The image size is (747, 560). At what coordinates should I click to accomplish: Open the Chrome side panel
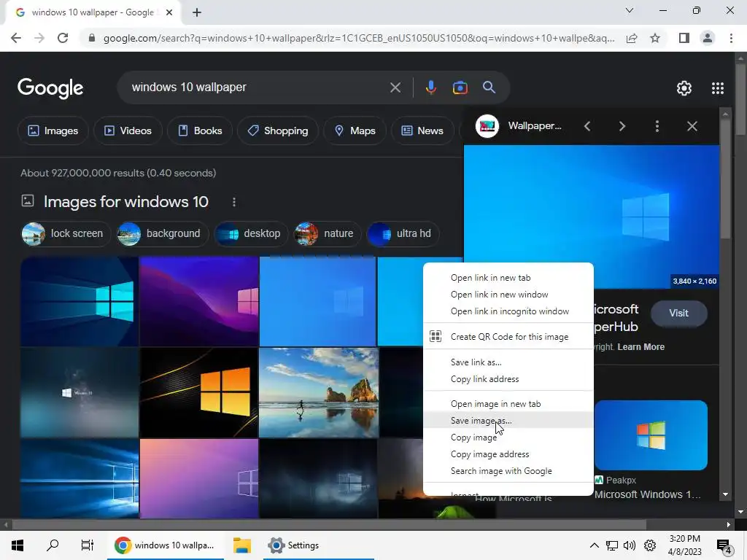(684, 38)
